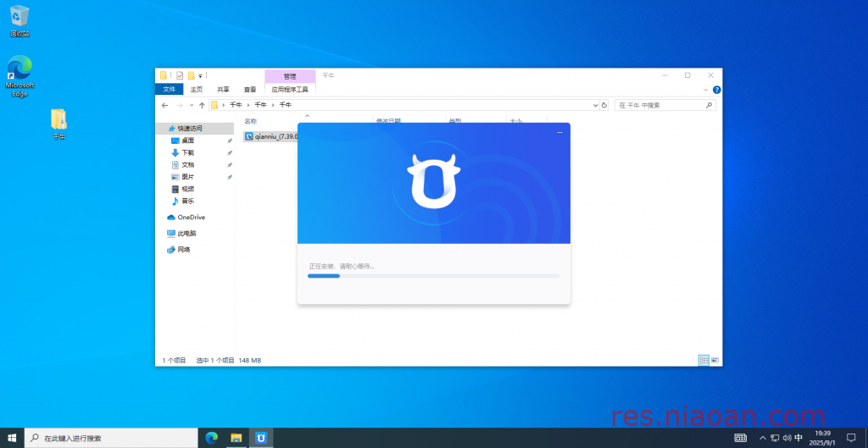Viewport: 868px width, 448px height.
Task: Select the Microsoft Edge desktop shortcut
Action: coord(19,75)
